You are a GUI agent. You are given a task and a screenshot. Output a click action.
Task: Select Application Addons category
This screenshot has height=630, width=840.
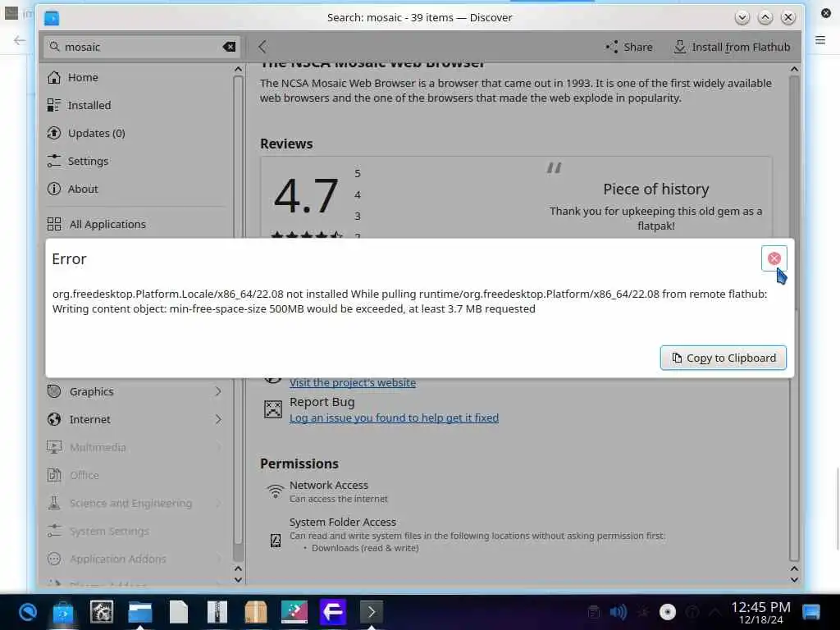137,559
